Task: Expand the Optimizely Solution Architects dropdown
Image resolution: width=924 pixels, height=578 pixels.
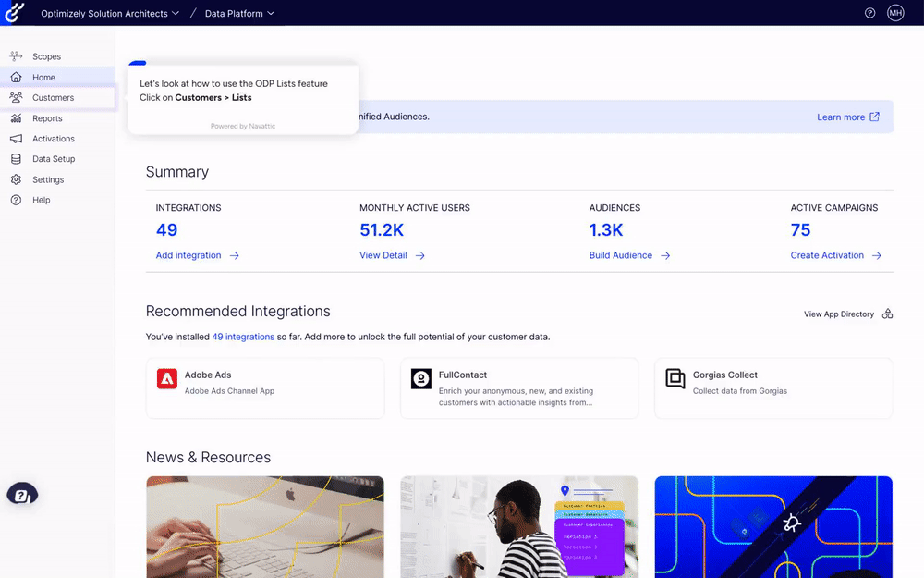Action: coord(110,14)
